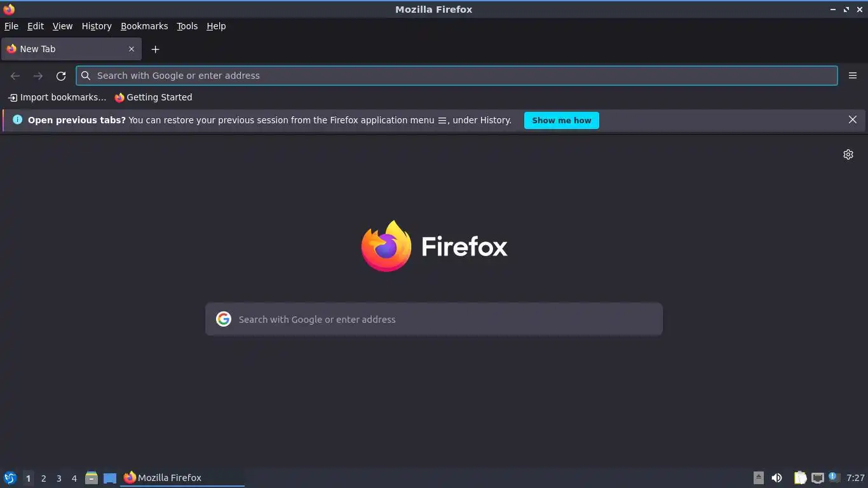This screenshot has width=868, height=488.
Task: Open the Bookmarks menu
Action: point(144,26)
